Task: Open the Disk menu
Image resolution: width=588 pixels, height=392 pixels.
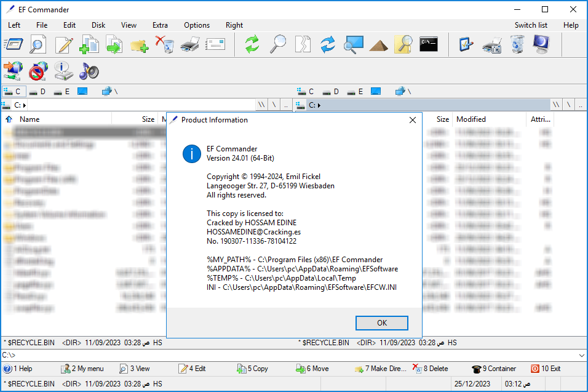Action: coord(98,25)
